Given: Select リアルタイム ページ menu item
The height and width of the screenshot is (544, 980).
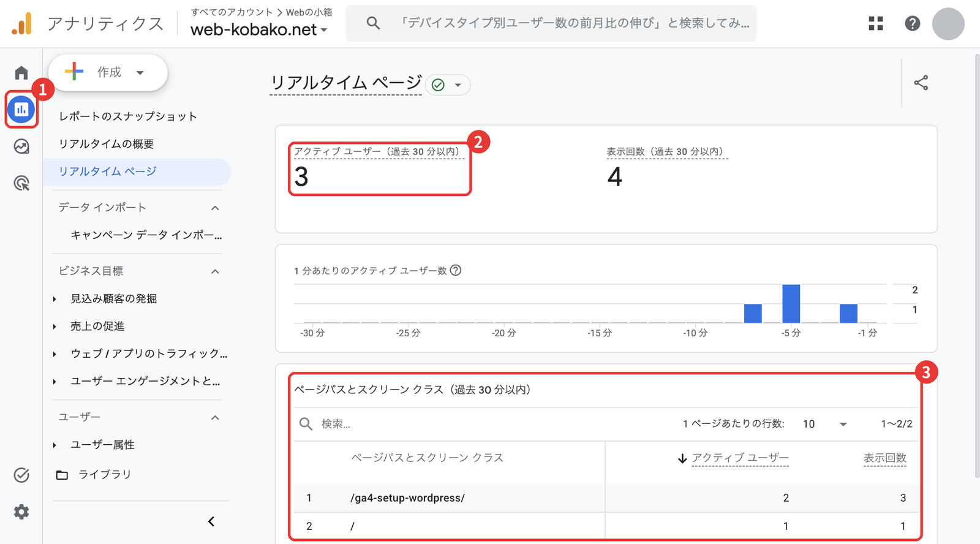Looking at the screenshot, I should 137,172.
